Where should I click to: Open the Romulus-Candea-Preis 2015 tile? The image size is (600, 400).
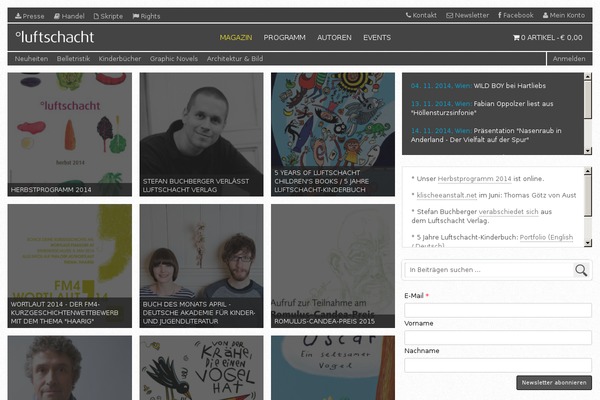pyautogui.click(x=333, y=266)
